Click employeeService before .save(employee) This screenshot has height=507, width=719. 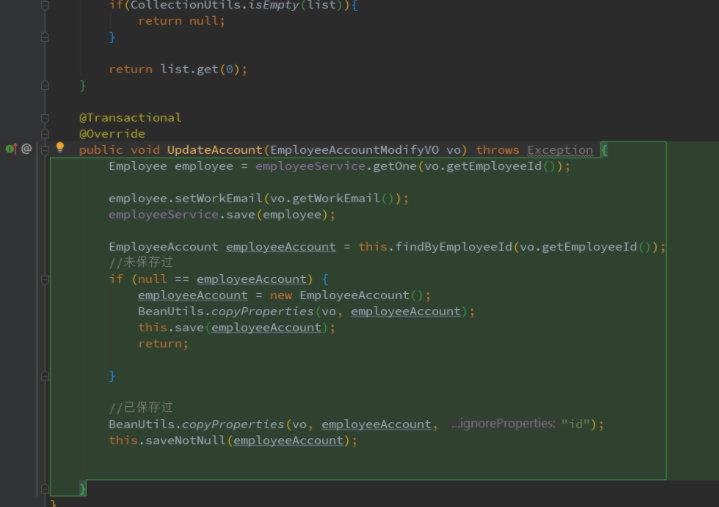[164, 215]
